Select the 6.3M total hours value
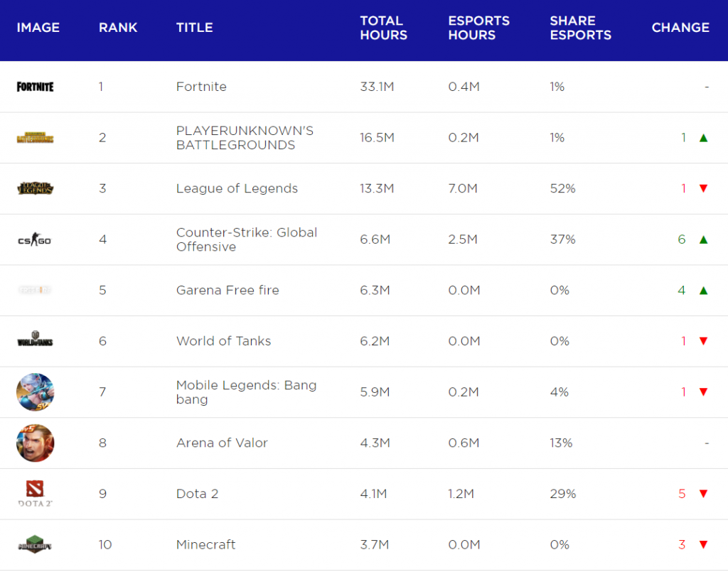The image size is (728, 572). click(x=375, y=291)
